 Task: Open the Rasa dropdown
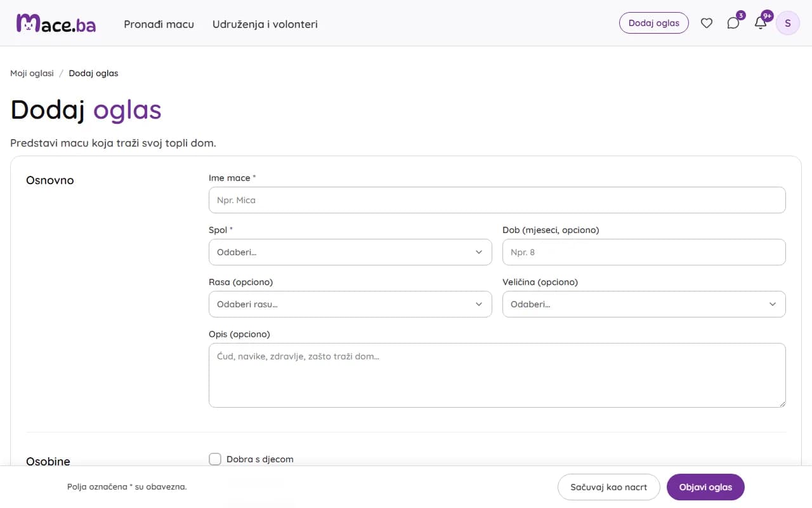click(350, 304)
